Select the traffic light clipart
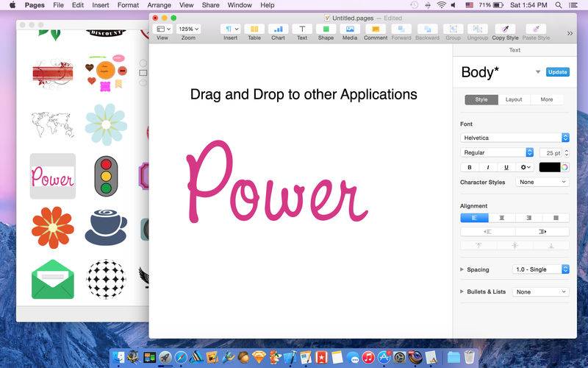 click(106, 176)
